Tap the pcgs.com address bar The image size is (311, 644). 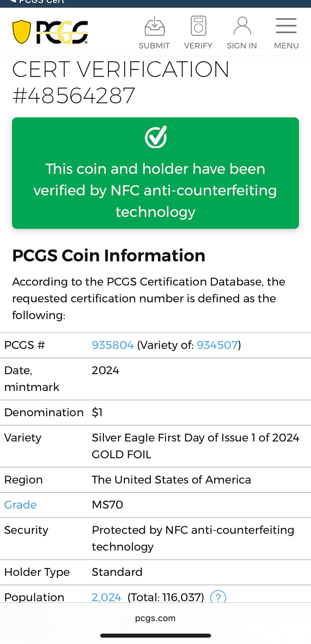coord(155,618)
